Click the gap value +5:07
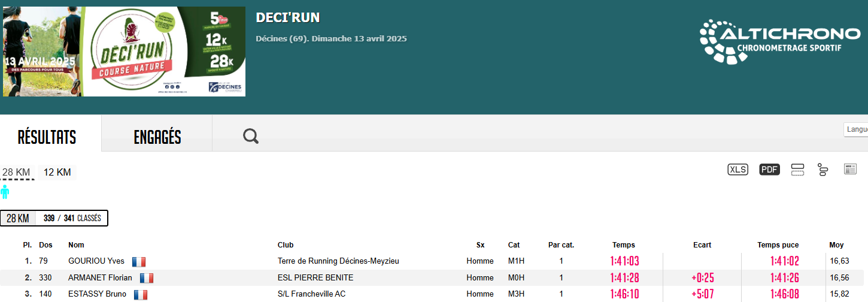Image resolution: width=868 pixels, height=302 pixels. 702,294
